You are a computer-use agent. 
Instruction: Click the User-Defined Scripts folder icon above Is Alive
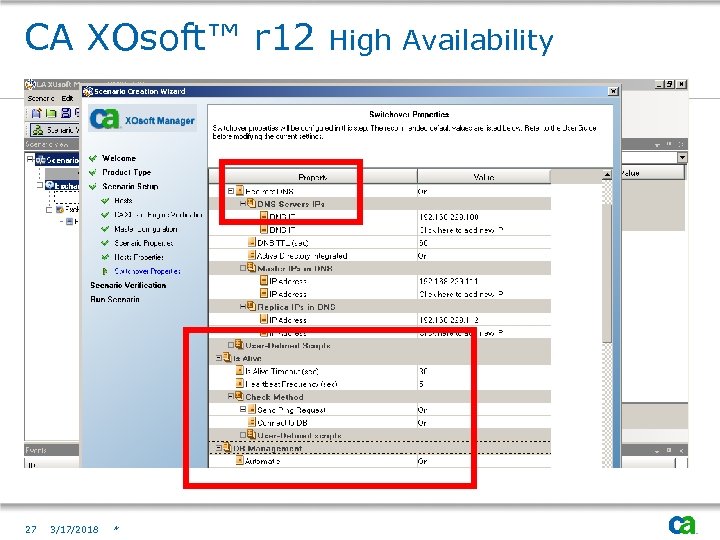pos(239,344)
